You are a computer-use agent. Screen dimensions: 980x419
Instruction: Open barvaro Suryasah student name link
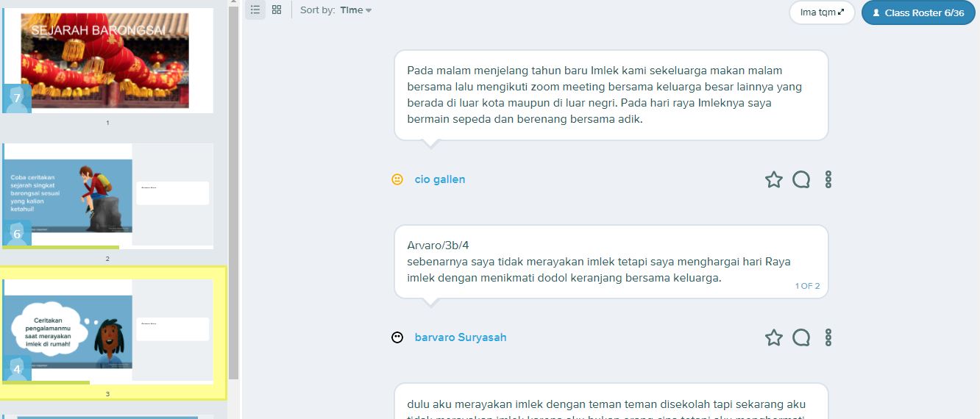(461, 337)
